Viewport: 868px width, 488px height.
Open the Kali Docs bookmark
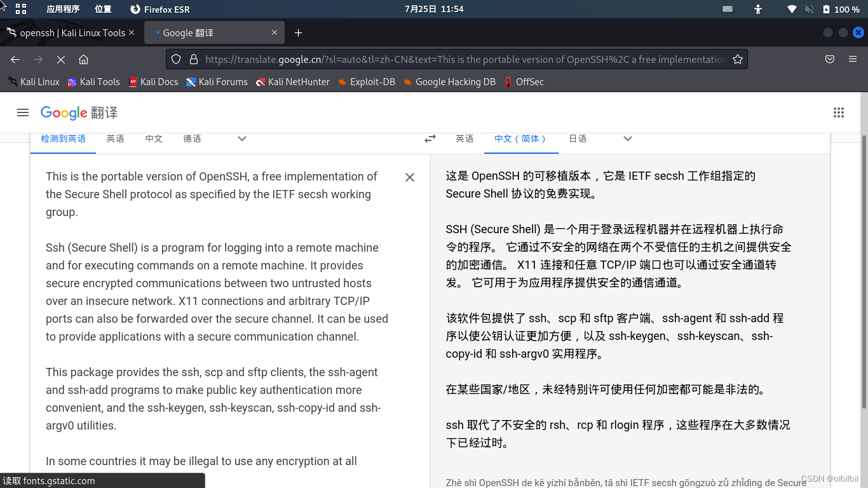153,81
